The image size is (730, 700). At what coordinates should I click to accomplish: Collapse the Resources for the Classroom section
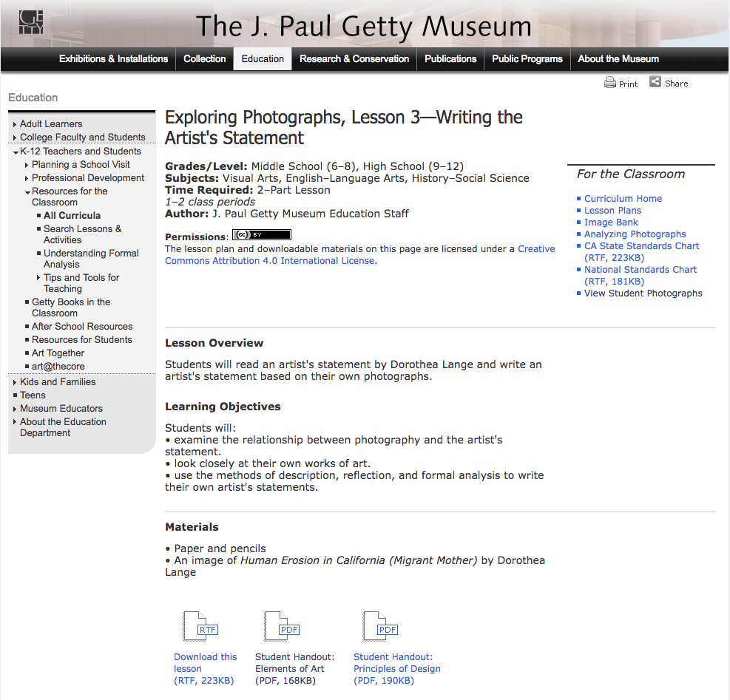coord(69,191)
